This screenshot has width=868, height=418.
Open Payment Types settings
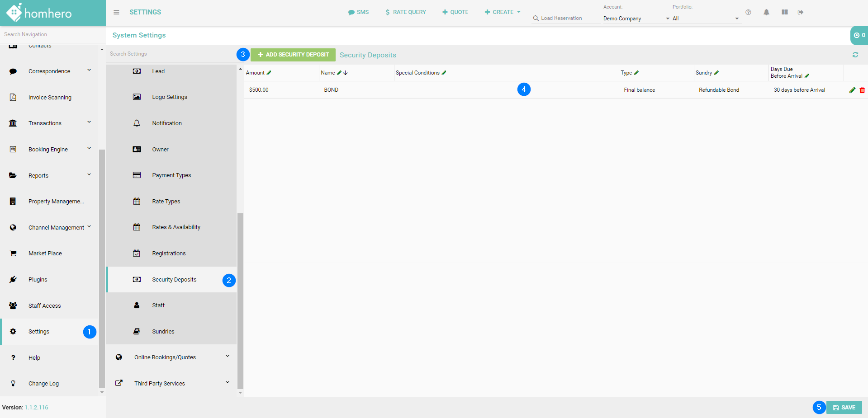click(171, 175)
